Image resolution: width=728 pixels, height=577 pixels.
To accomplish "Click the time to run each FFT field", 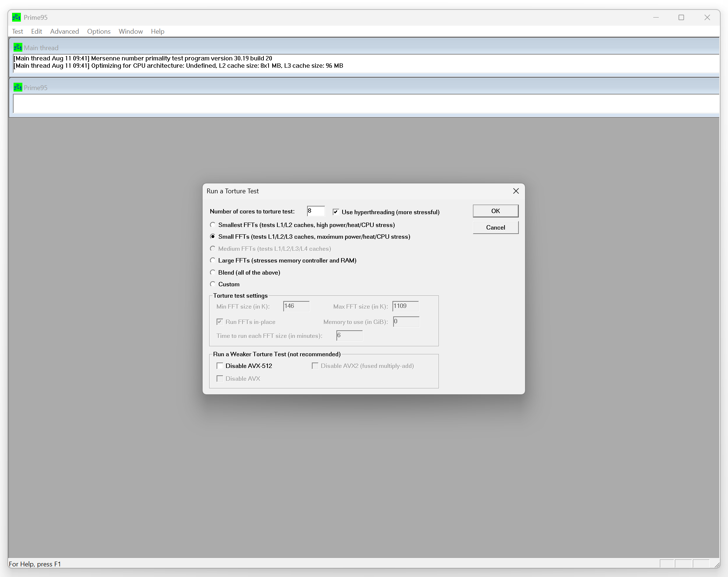I will 350,335.
